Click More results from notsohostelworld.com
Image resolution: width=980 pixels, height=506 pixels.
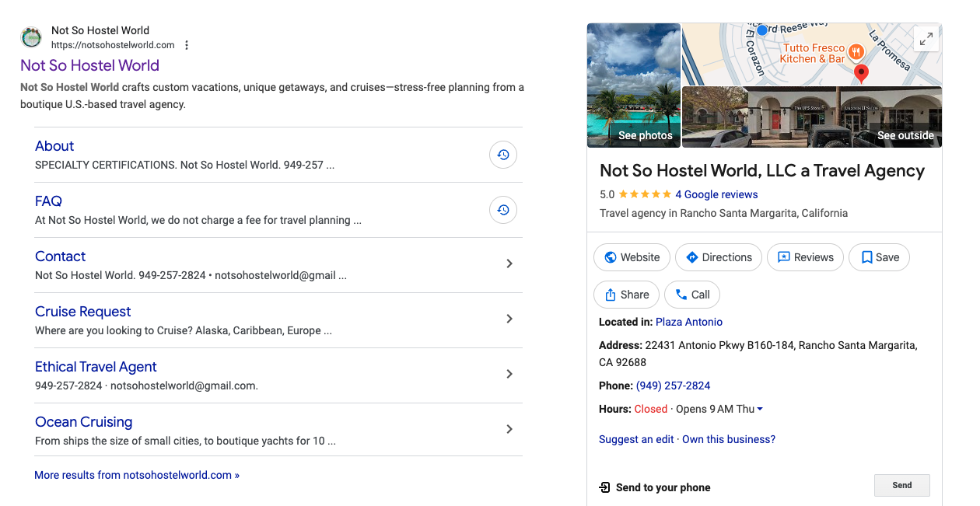(137, 475)
